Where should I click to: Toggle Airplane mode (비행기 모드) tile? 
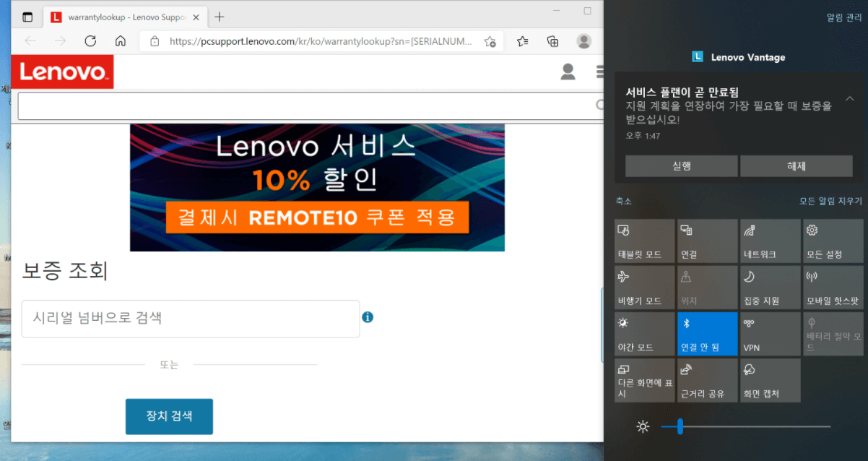click(644, 287)
